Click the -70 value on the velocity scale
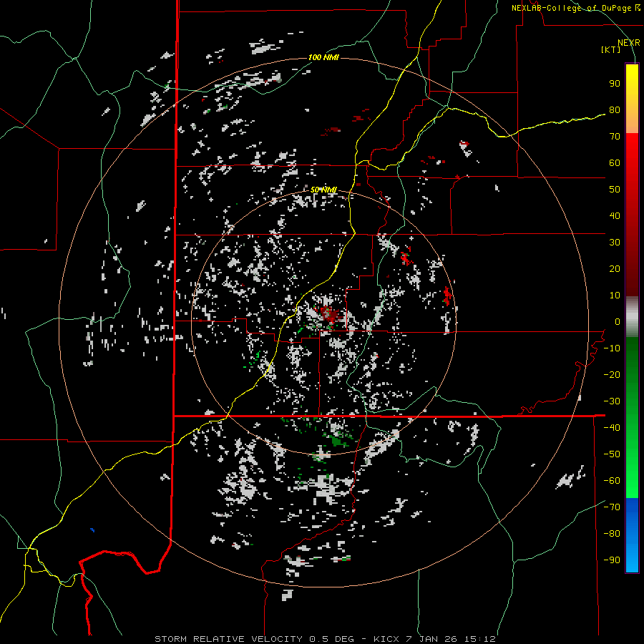644x644 pixels. pyautogui.click(x=612, y=507)
